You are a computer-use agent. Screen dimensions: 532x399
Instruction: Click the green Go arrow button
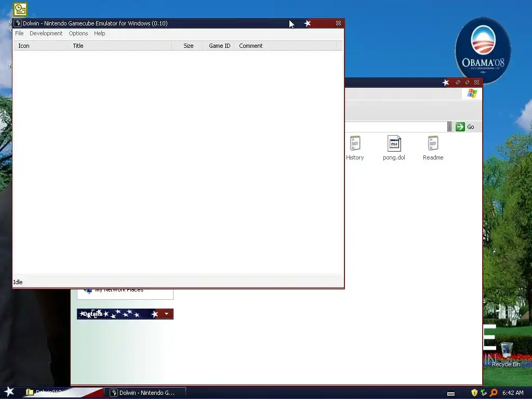[460, 127]
